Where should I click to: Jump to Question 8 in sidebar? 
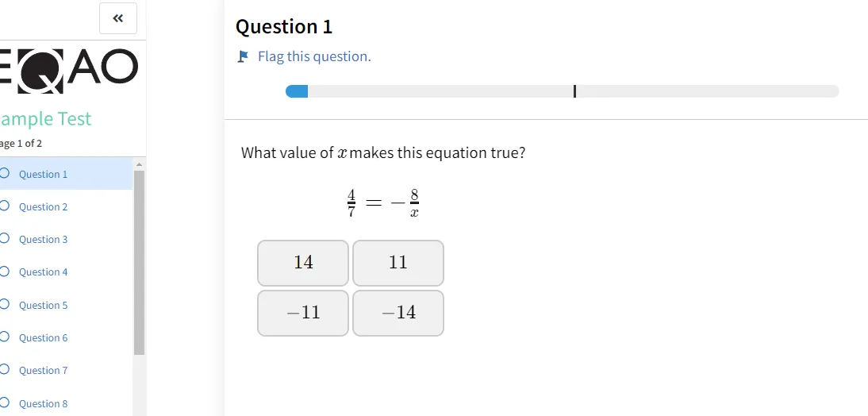point(43,404)
